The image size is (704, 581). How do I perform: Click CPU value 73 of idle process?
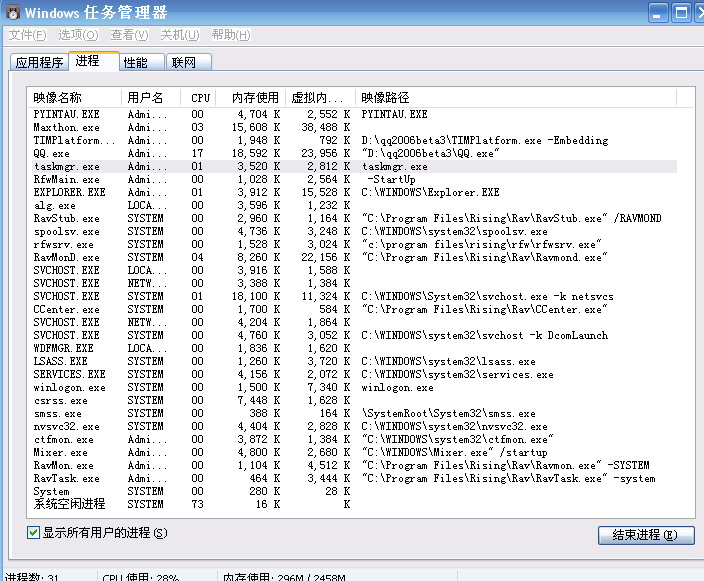pos(198,504)
